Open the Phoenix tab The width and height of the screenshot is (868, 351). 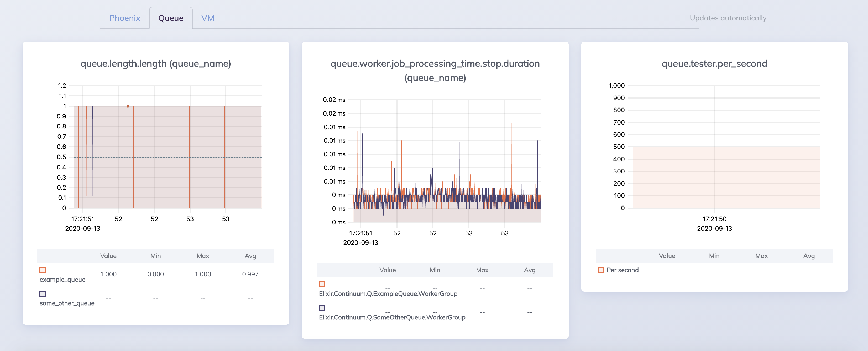124,18
